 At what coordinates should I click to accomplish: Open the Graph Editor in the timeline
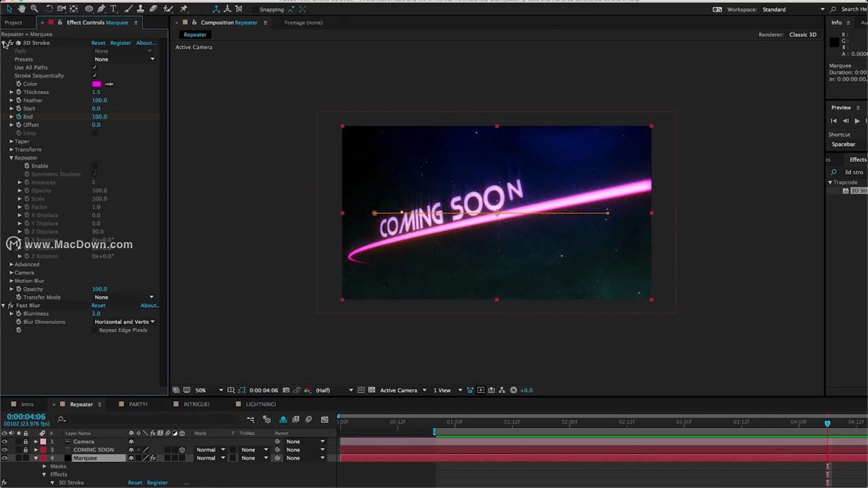coord(324,420)
